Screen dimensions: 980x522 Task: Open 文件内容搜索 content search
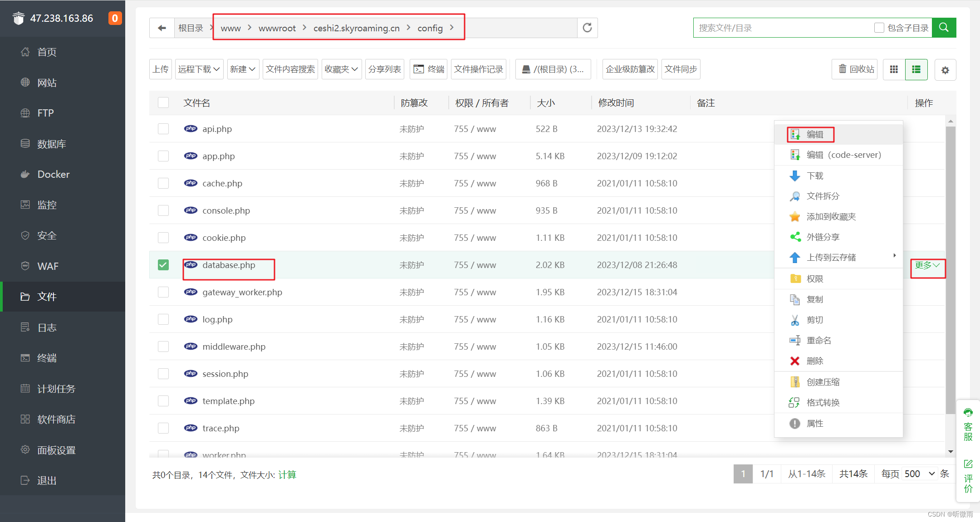(x=290, y=69)
